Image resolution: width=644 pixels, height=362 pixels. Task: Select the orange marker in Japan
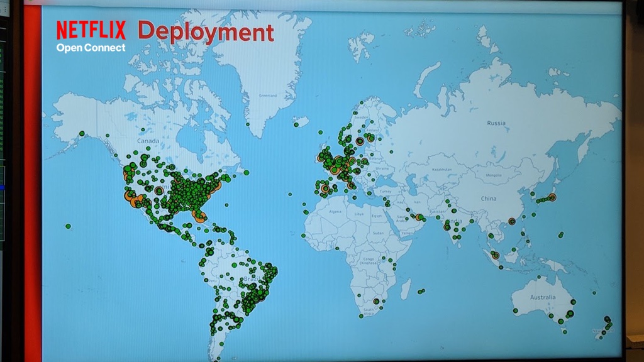(552, 197)
